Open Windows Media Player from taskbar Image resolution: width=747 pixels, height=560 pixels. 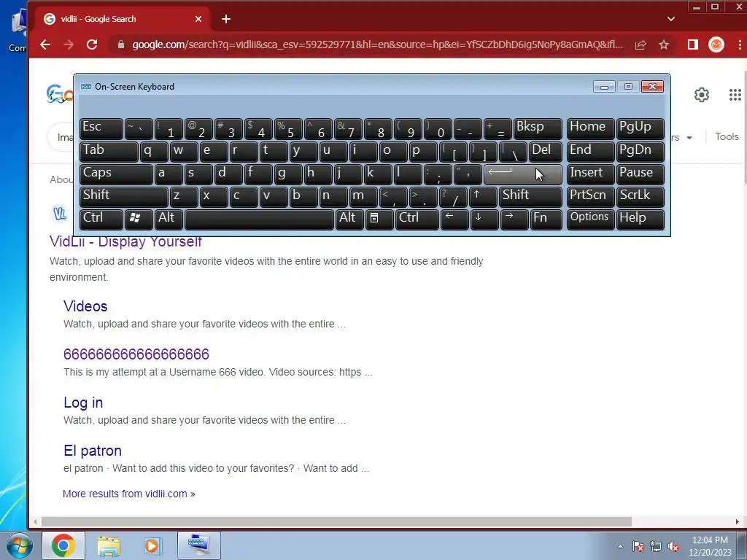[x=153, y=545]
